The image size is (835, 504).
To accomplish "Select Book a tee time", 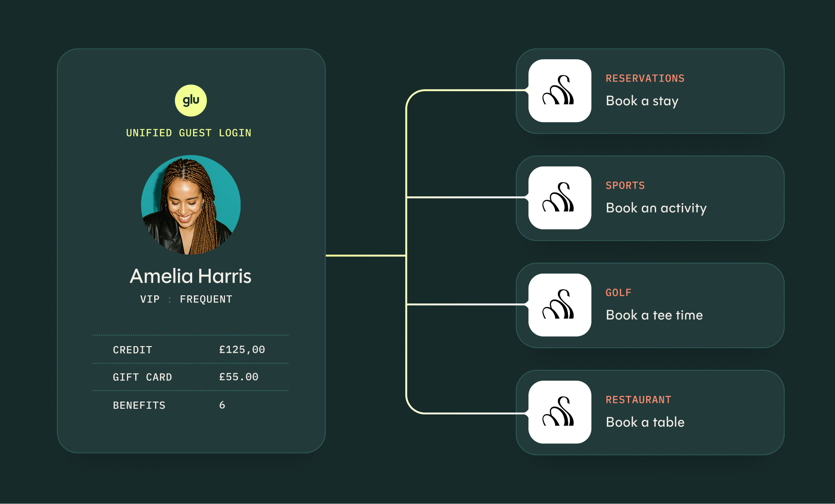I will pyautogui.click(x=654, y=315).
